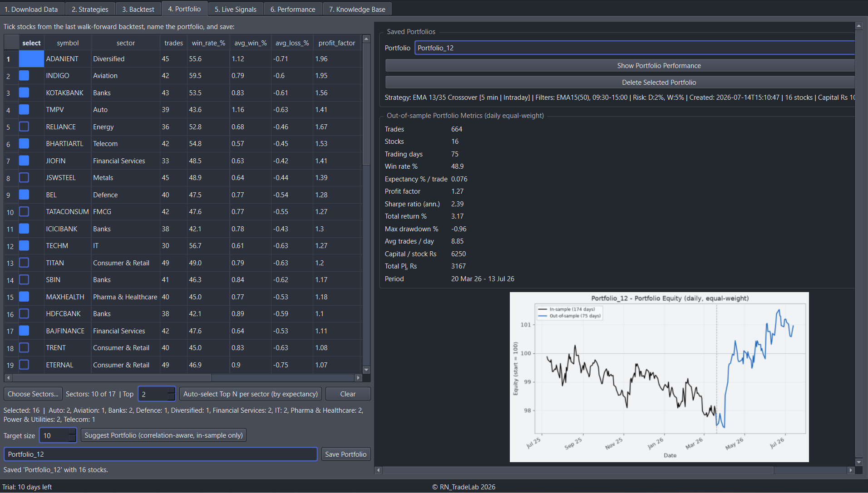This screenshot has height=493, width=868.
Task: Click stock table scroll-left arrow
Action: click(x=8, y=378)
